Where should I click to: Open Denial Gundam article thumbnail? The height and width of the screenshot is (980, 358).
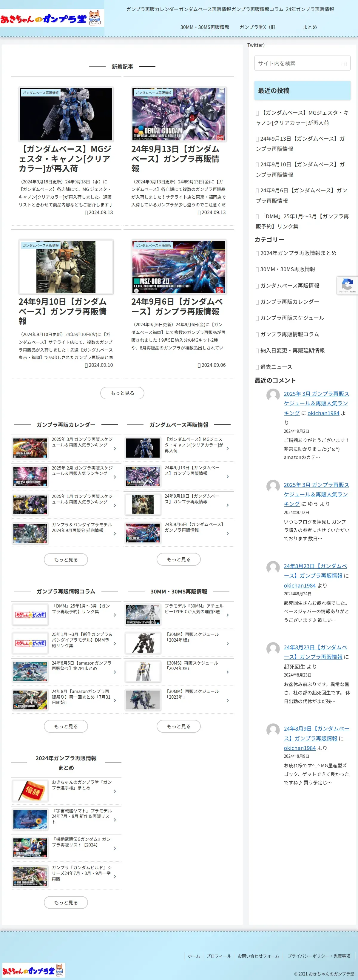point(179,114)
